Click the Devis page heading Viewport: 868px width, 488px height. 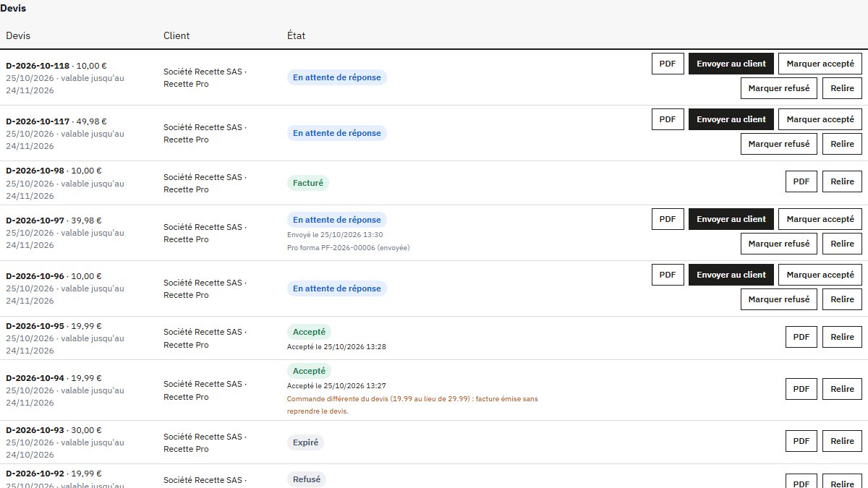(13, 8)
